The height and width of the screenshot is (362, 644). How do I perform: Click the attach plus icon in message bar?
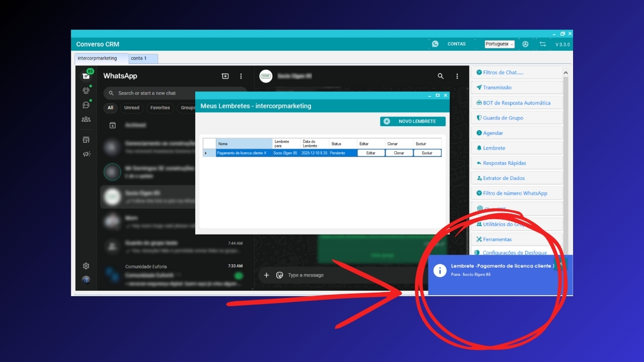click(267, 275)
